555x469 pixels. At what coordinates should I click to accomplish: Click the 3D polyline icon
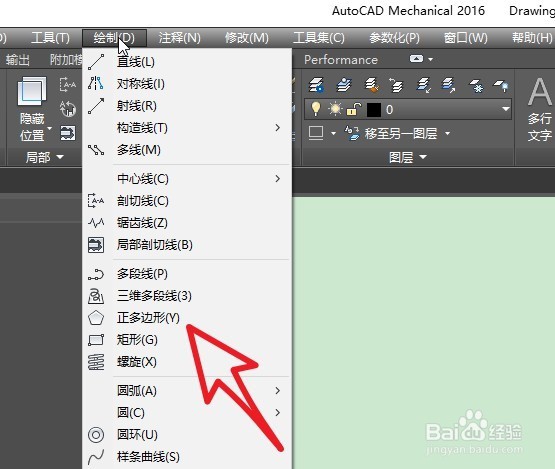(x=96, y=296)
